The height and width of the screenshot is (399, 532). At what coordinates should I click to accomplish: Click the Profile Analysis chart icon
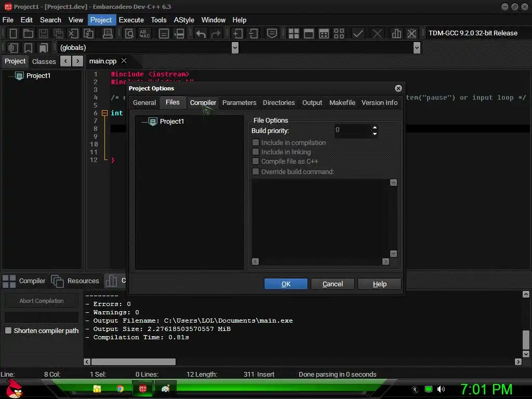click(396, 33)
